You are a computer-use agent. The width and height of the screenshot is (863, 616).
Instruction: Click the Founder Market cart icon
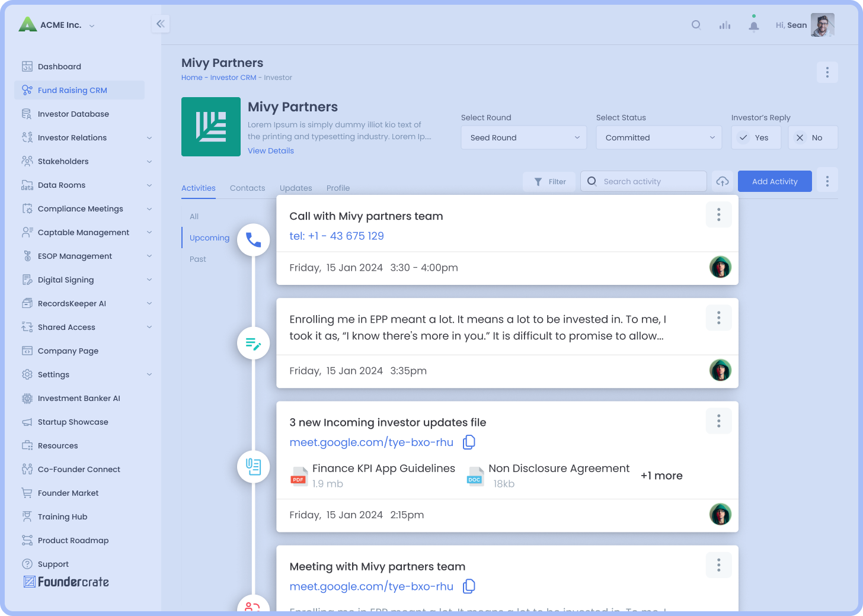tap(27, 493)
